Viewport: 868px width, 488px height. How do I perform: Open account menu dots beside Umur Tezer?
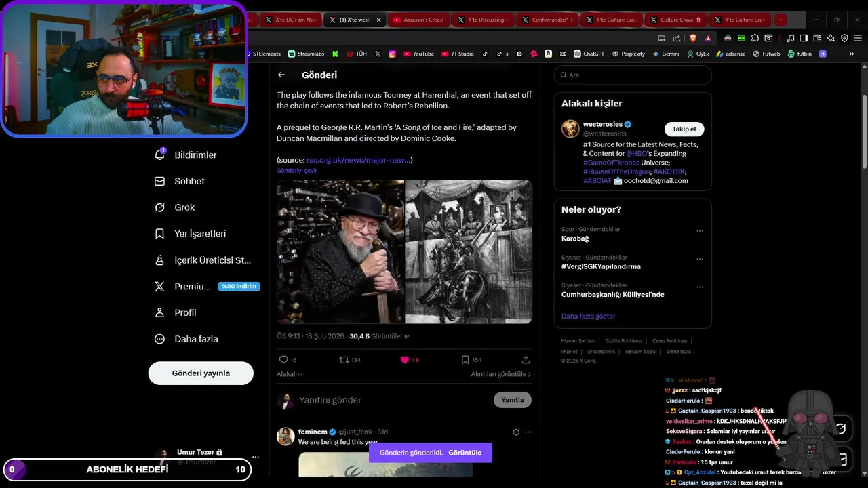[x=256, y=457]
